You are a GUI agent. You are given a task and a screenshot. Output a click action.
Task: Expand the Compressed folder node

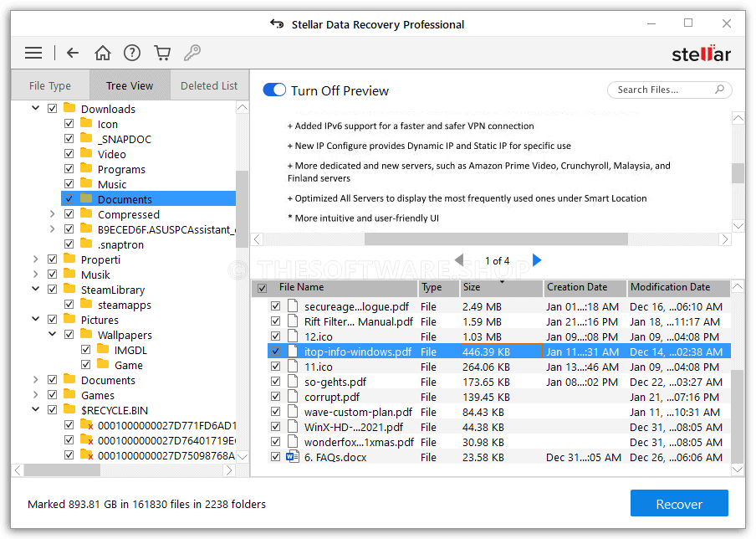click(x=52, y=213)
